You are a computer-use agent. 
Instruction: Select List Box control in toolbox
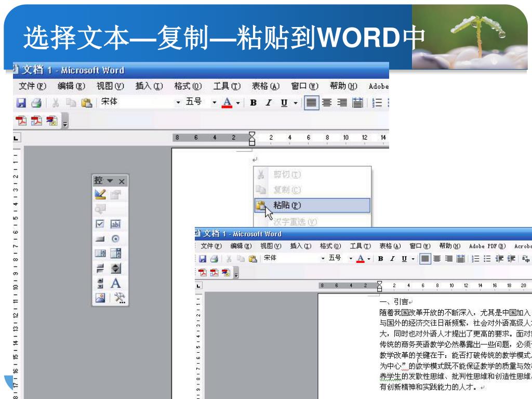click(x=100, y=254)
